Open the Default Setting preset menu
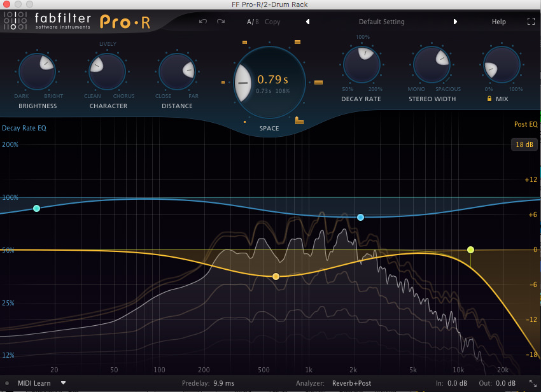This screenshot has width=541, height=392. click(x=382, y=22)
